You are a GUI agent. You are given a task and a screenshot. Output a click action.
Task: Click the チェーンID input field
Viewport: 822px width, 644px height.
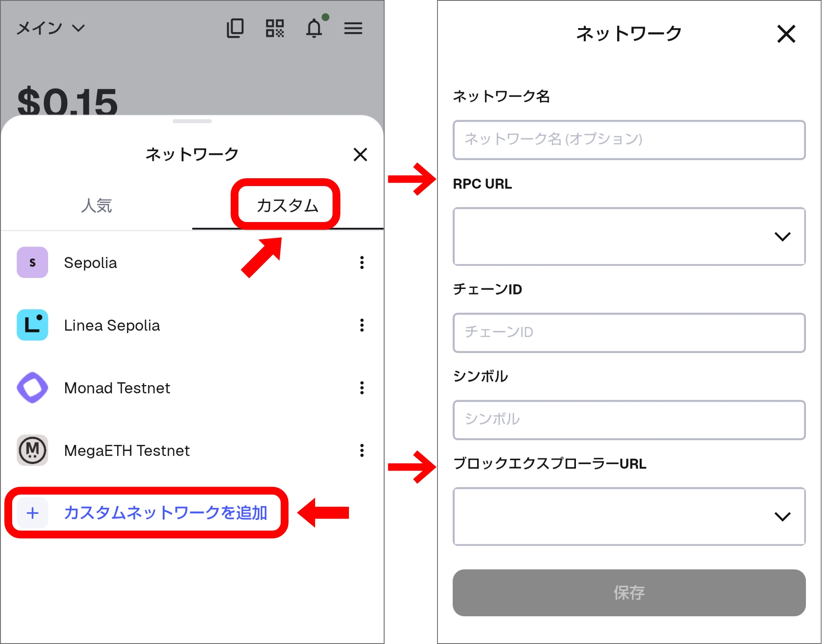point(629,333)
